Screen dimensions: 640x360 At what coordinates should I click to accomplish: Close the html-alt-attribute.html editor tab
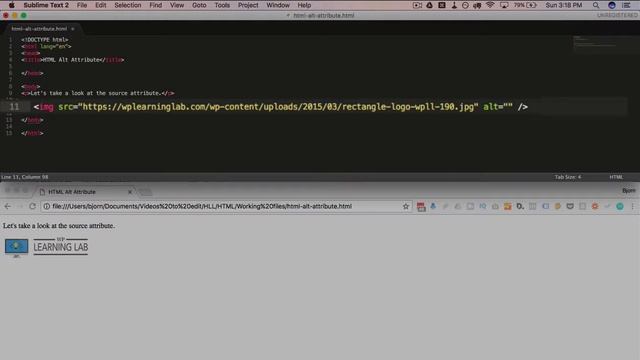click(x=73, y=29)
